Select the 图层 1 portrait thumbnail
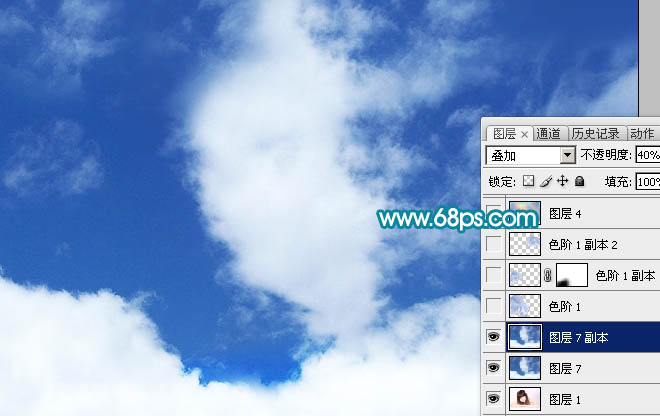Screen dimensions: 660x416 tap(525, 399)
